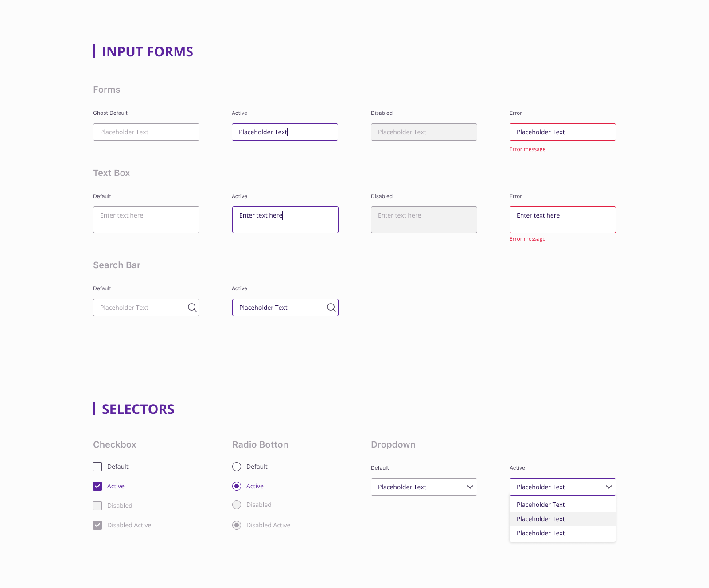Select the Active radio button

[x=237, y=486]
